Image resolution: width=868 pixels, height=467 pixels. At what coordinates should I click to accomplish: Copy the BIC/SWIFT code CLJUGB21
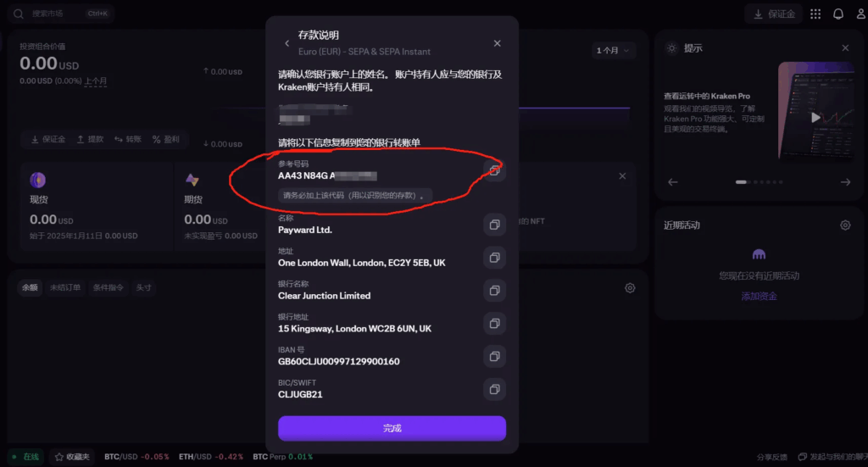[x=495, y=389]
